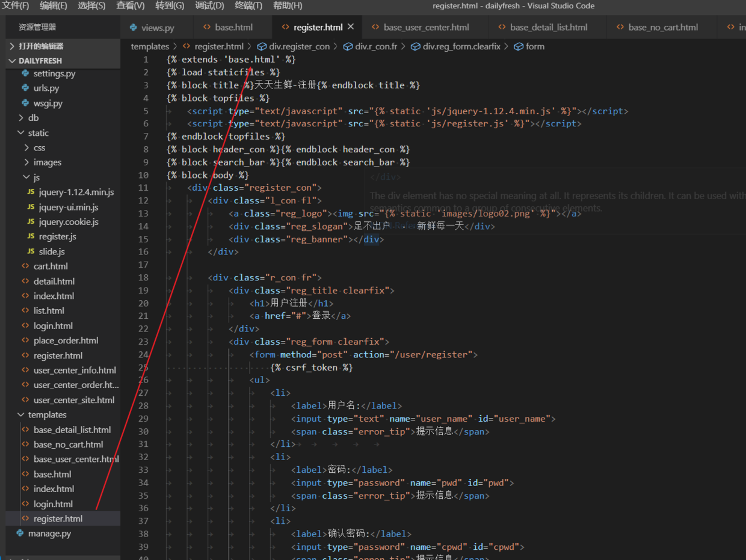Screen dimensions: 746x560
Task: Open jquery-ui.min.js file
Action: click(63, 207)
